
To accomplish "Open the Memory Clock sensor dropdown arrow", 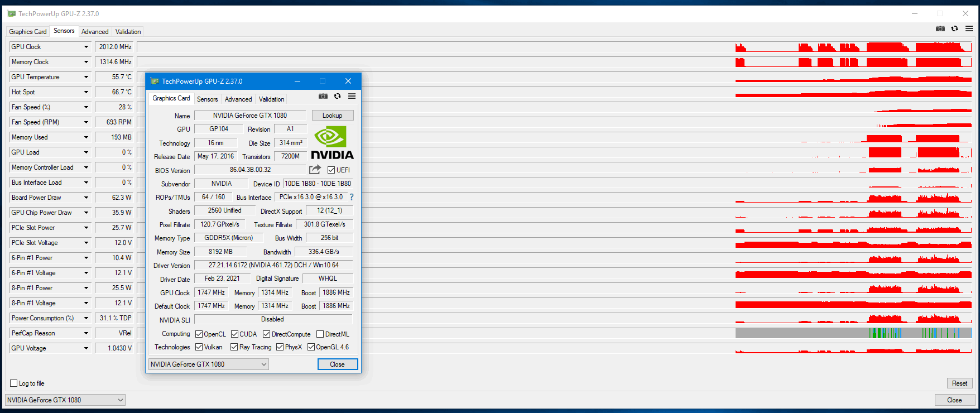I will (86, 62).
